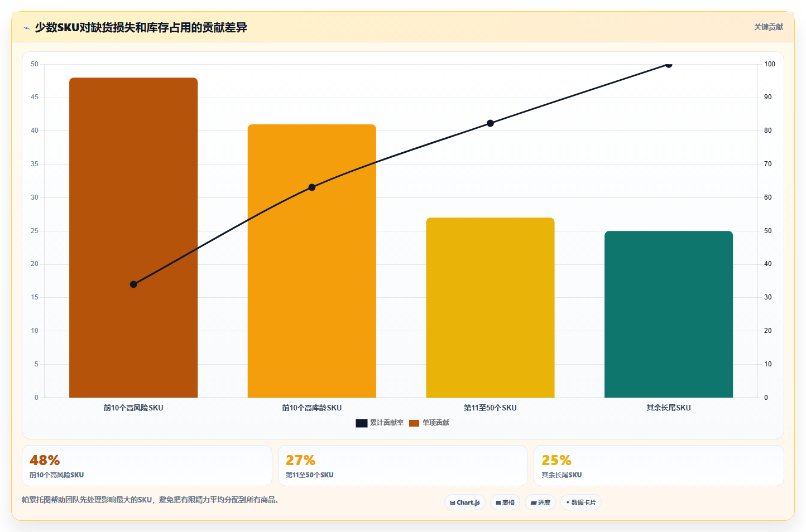806x532 pixels.
Task: Click the x-axis label 第11至50个SKU
Action: click(x=490, y=408)
